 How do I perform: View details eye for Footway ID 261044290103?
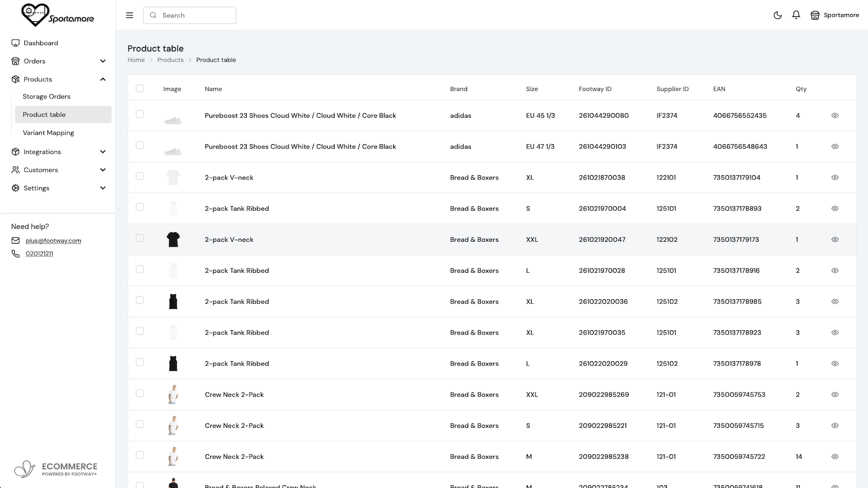click(x=835, y=146)
